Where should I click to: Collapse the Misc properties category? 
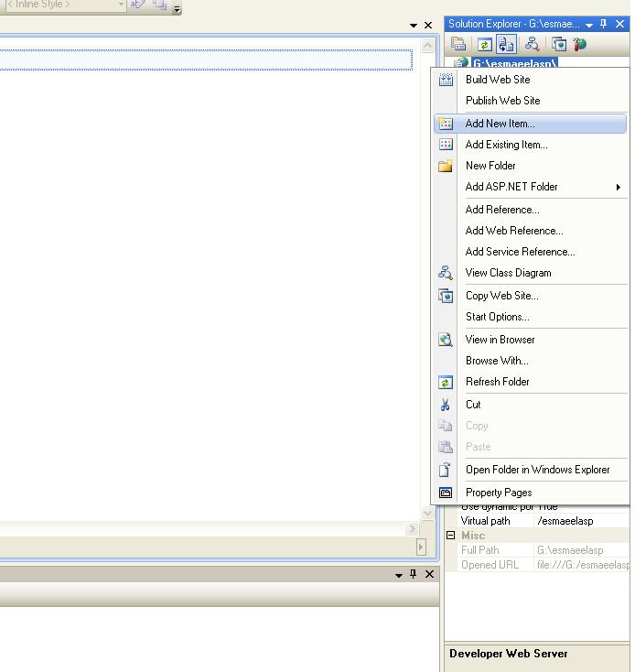(450, 535)
